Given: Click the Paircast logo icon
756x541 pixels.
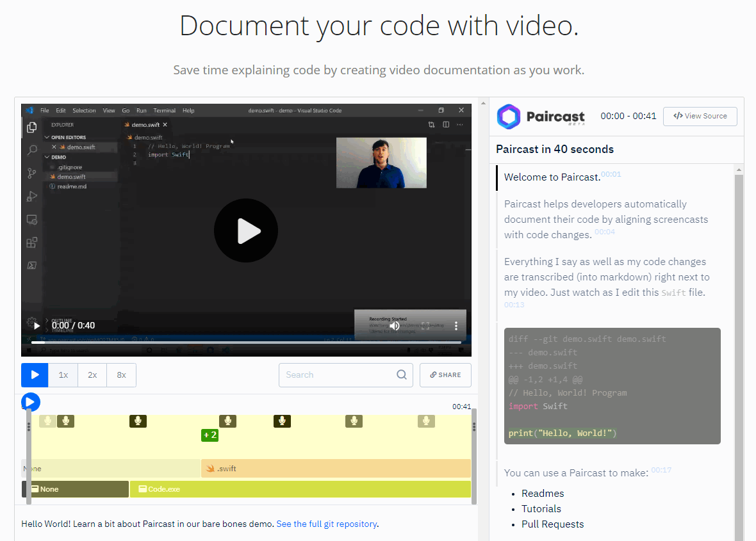Looking at the screenshot, I should click(509, 117).
